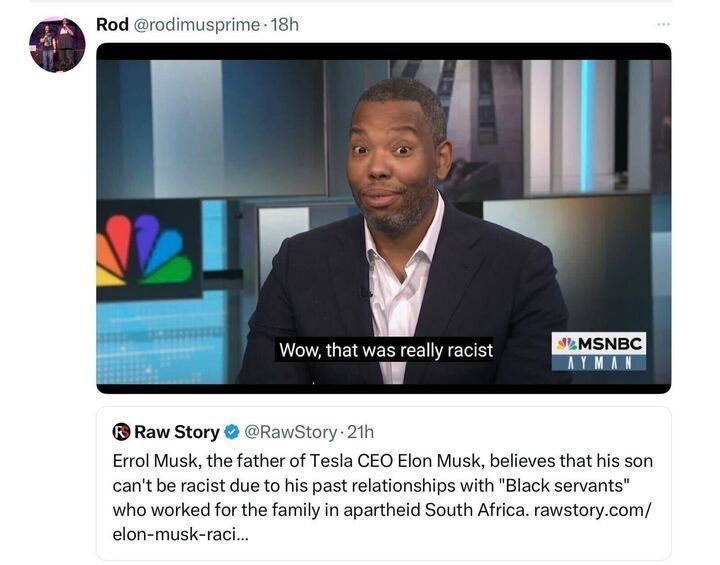Click the 18h tweet timestamp

285,24
